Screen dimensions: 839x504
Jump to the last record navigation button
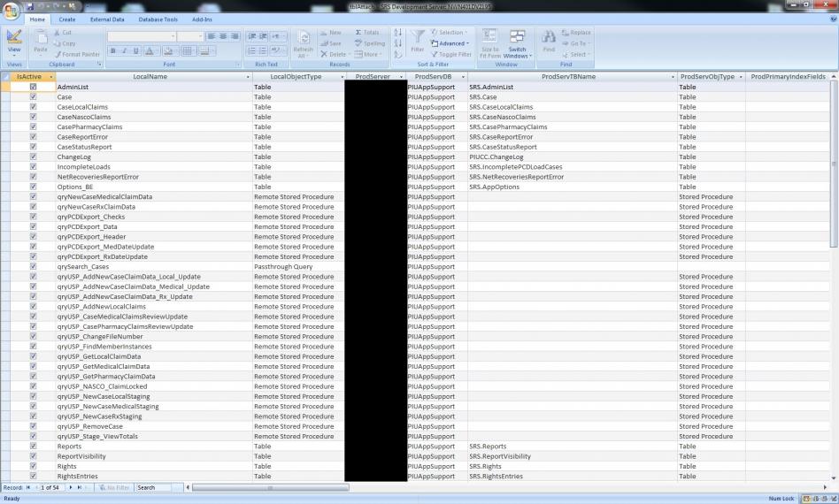(79, 487)
